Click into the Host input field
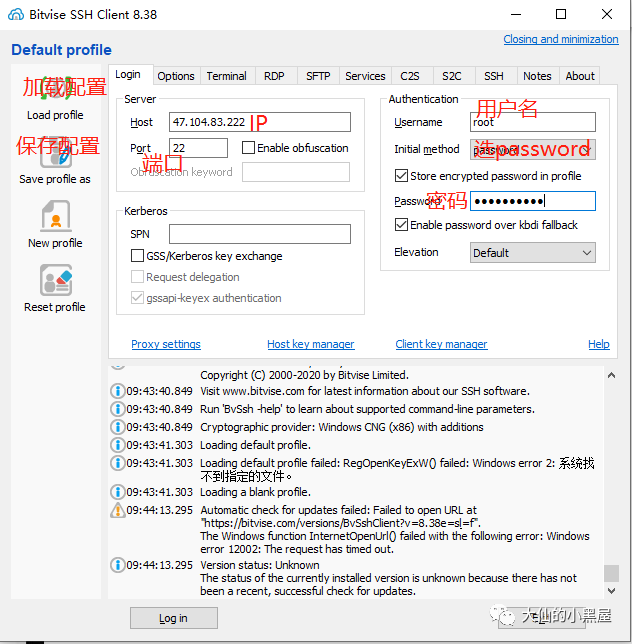This screenshot has height=644, width=632. coord(260,122)
